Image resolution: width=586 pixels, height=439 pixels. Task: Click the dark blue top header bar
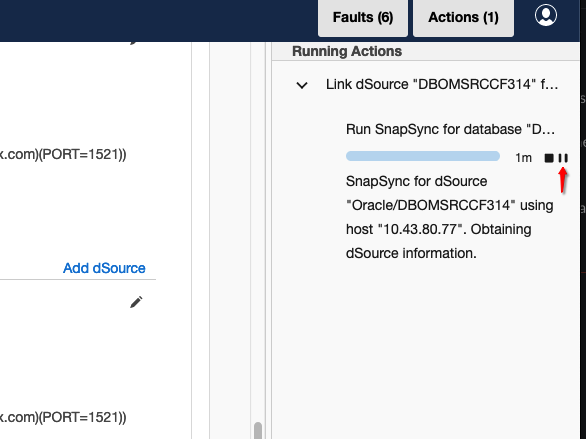157,21
